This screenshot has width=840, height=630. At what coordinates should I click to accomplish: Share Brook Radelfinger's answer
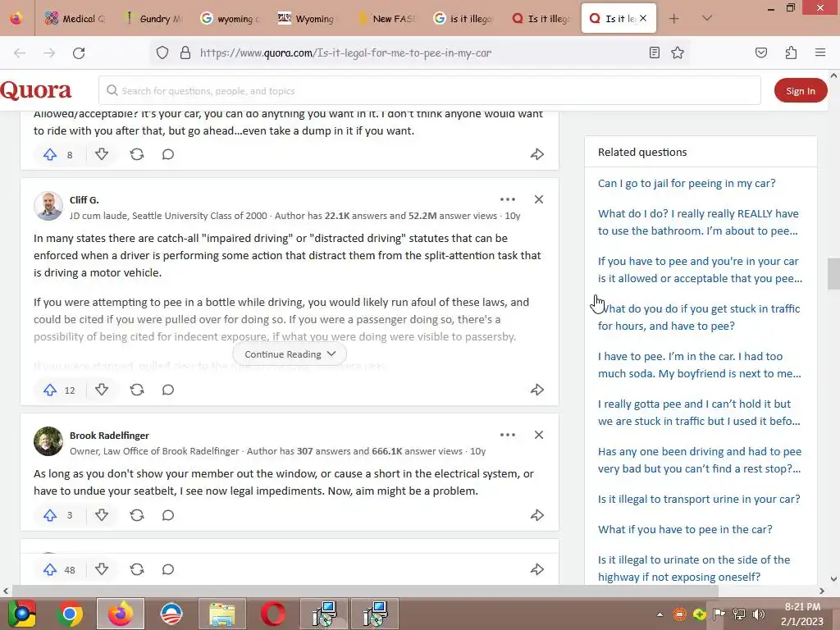(x=537, y=515)
